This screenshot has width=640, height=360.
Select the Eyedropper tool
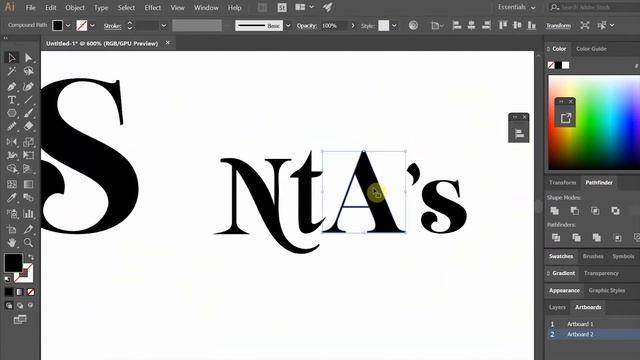point(11,198)
